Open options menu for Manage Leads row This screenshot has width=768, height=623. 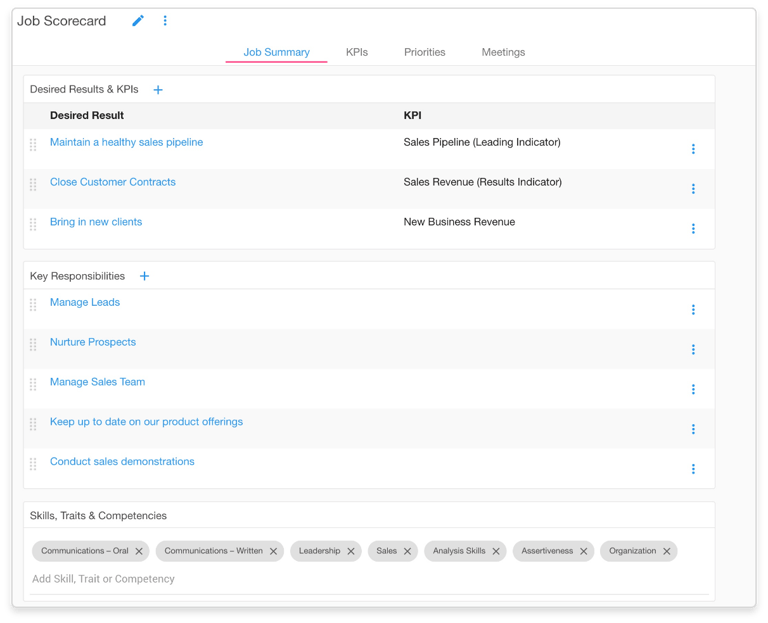[x=693, y=310]
